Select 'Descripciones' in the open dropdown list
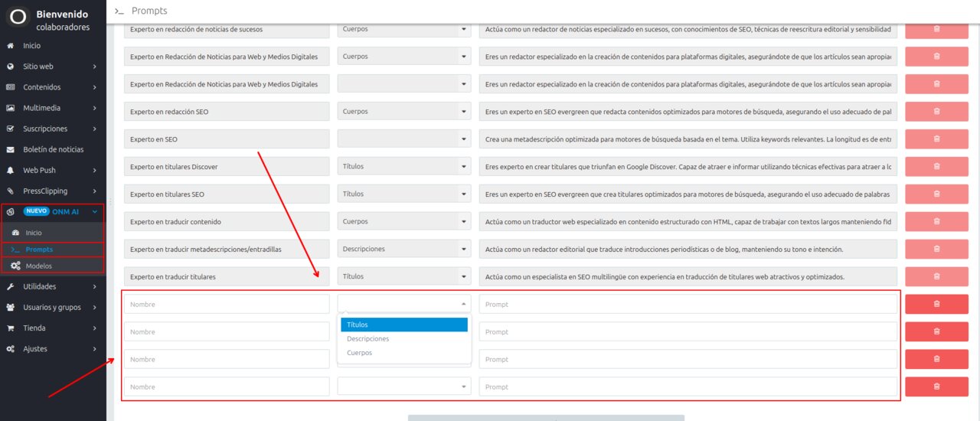Screen dimensions: 980x421 point(404,338)
